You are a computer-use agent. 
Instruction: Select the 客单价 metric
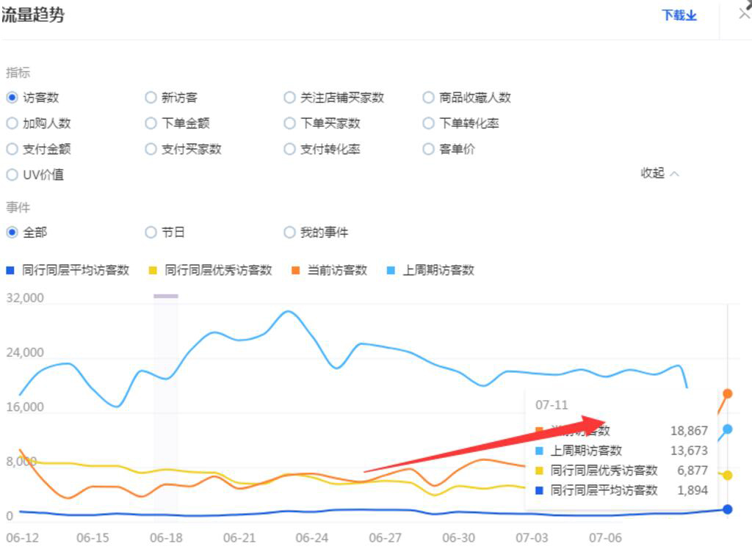[428, 149]
